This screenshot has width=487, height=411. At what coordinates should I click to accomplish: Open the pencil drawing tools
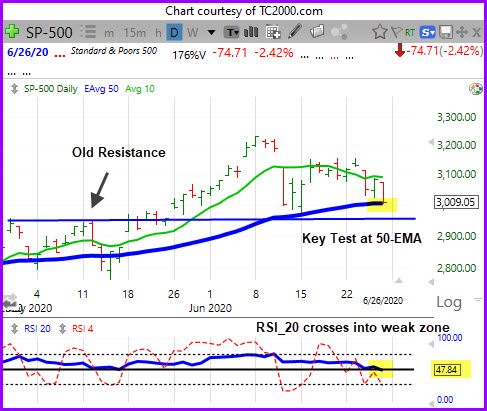click(295, 31)
